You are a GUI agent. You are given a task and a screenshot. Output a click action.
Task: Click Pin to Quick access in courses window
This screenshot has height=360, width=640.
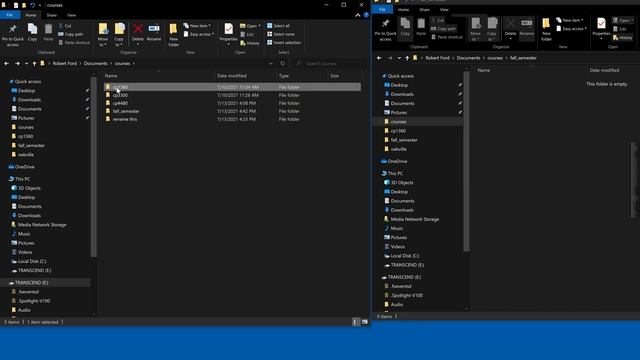click(x=13, y=35)
